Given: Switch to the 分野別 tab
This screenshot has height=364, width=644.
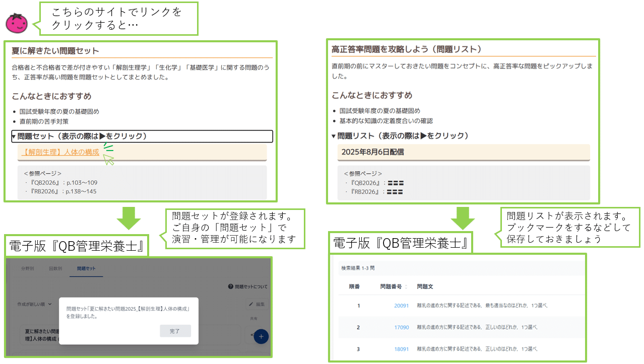Looking at the screenshot, I should point(27,269).
